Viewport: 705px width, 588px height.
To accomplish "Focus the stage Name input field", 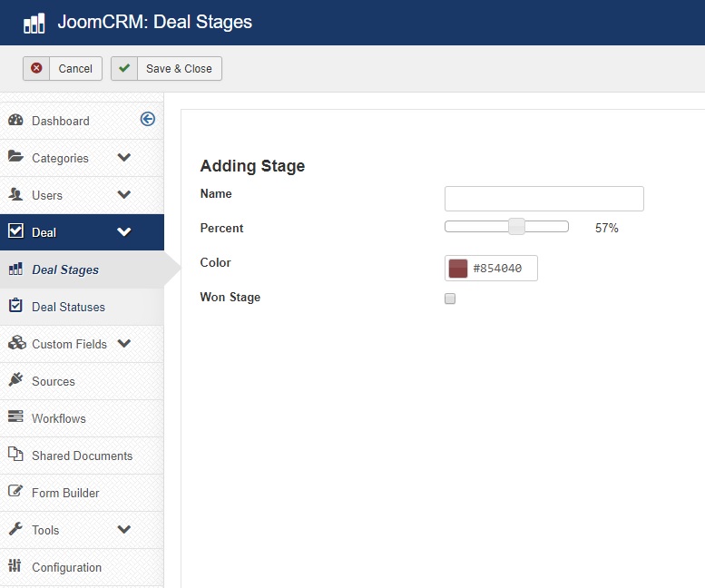I will (544, 199).
